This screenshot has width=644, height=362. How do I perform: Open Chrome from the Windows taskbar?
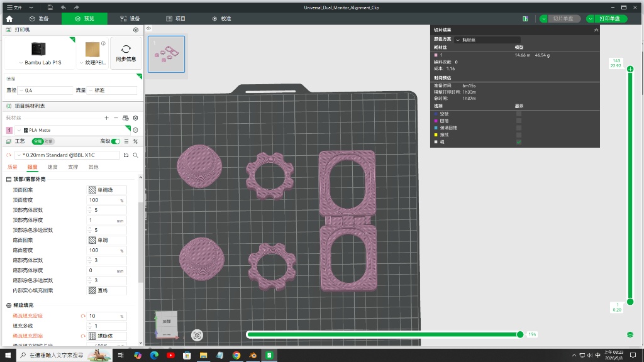[236, 356]
